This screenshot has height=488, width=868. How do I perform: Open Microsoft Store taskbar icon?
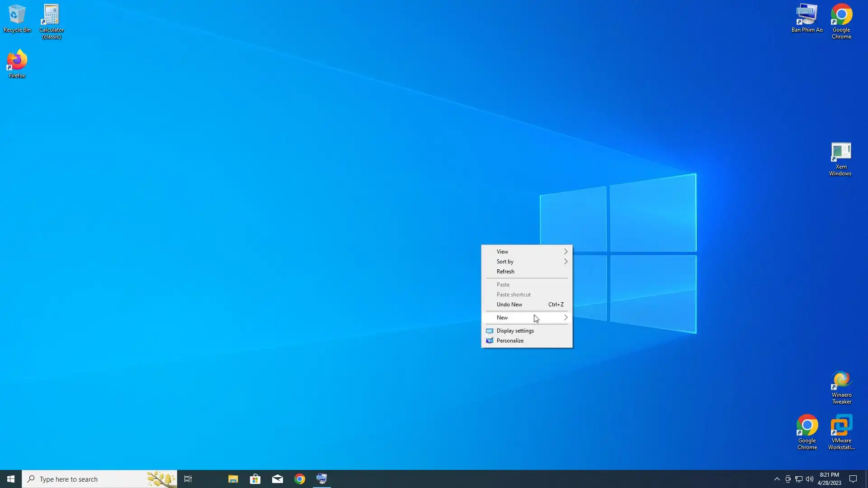point(255,479)
